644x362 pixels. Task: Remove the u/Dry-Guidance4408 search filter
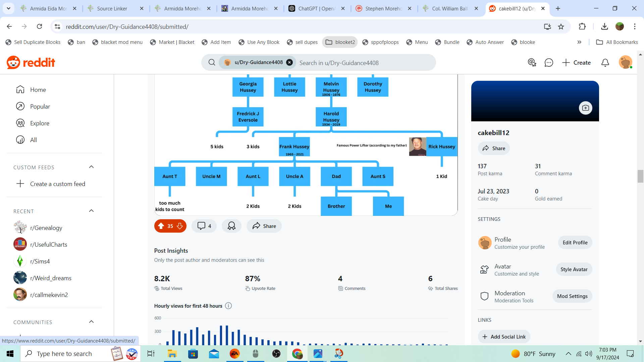(289, 62)
